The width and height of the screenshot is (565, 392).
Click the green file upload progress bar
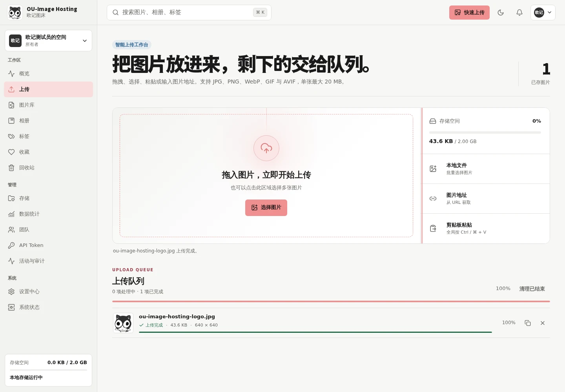(315, 332)
